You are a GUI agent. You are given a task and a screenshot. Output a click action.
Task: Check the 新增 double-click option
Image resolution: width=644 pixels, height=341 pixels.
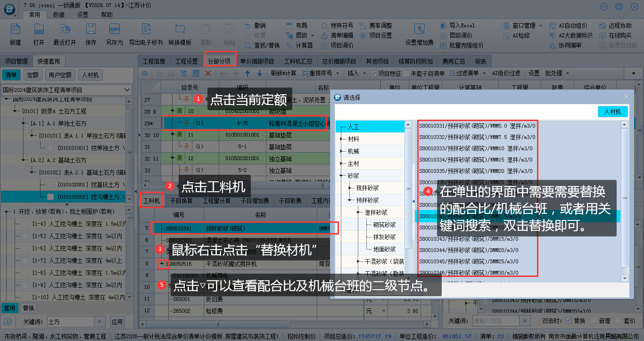point(593,321)
